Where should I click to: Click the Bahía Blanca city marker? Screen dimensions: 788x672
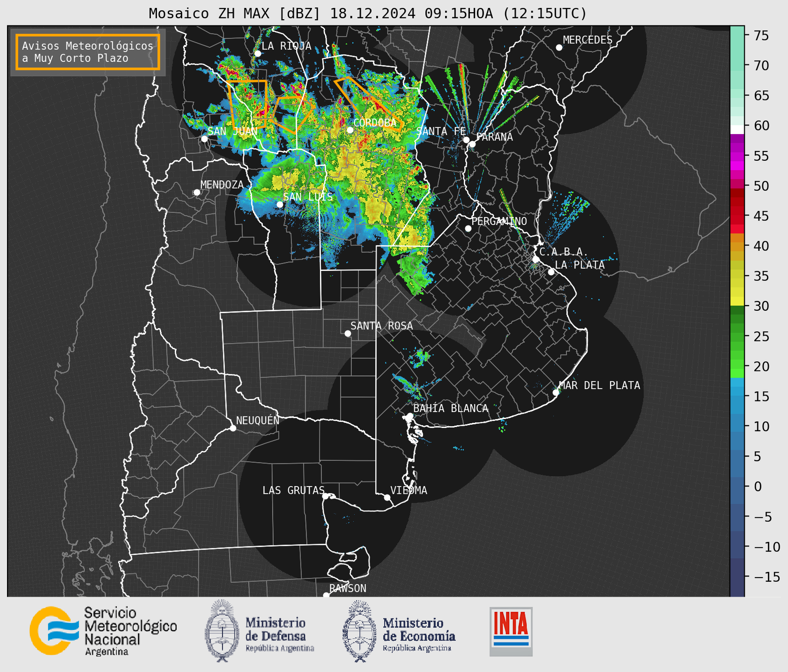[x=410, y=415]
